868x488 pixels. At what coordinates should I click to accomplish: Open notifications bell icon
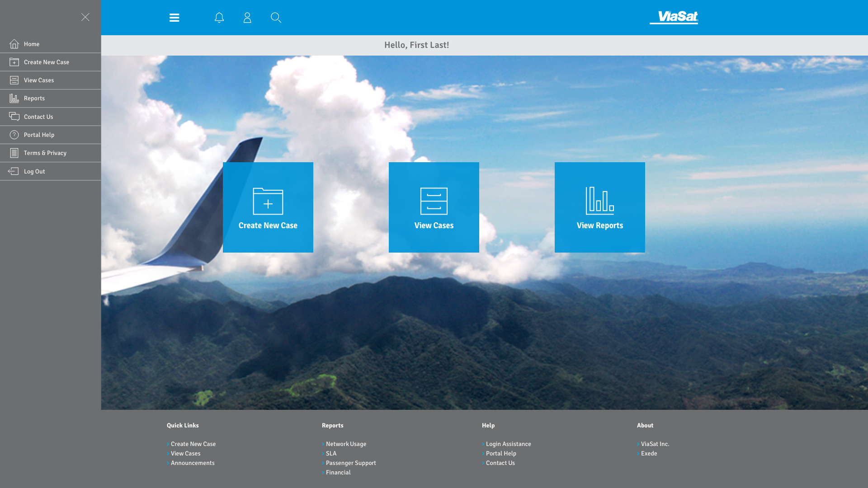pos(219,18)
